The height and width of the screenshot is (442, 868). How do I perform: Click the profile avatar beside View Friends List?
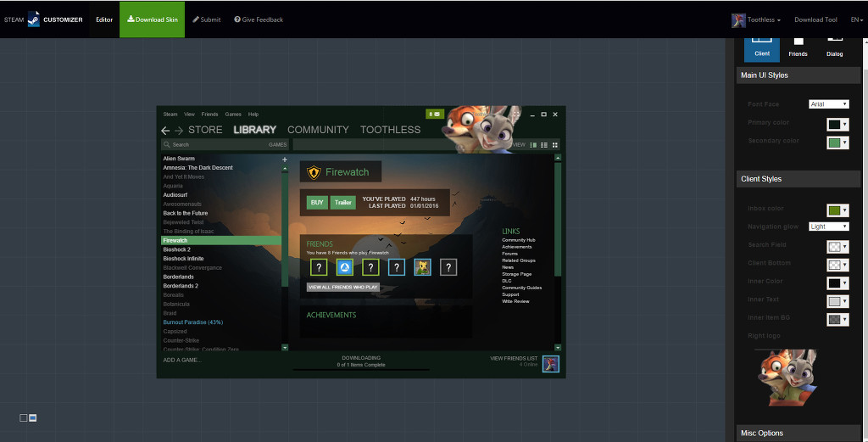pos(551,364)
